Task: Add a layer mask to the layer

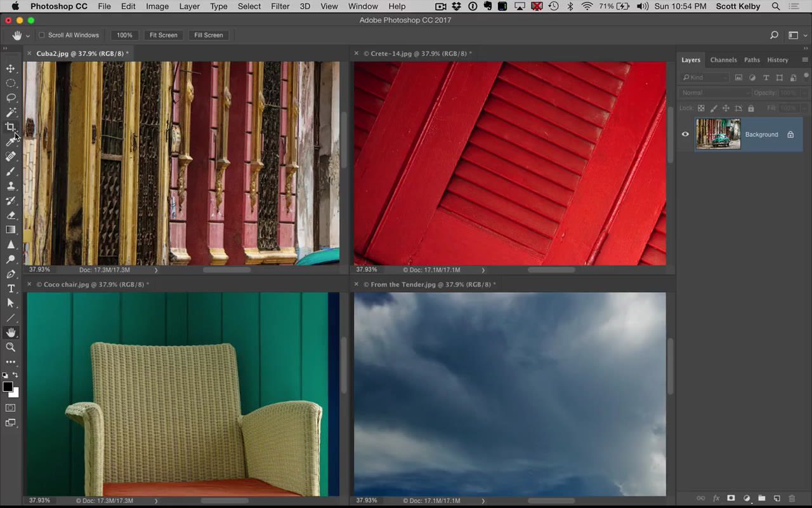Action: coord(731,498)
